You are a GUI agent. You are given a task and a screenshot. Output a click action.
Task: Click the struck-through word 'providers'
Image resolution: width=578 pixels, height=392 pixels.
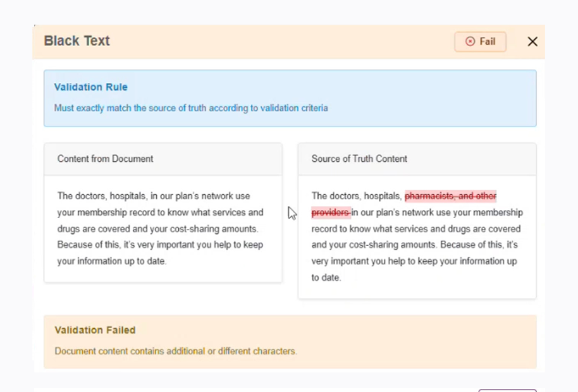tap(330, 212)
